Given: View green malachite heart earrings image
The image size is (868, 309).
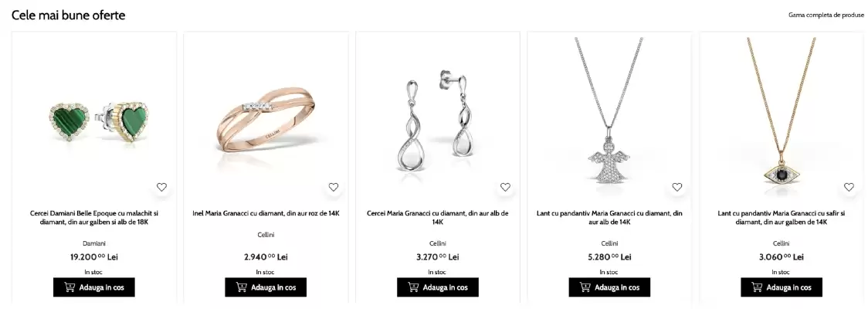Looking at the screenshot, I should coord(99,122).
